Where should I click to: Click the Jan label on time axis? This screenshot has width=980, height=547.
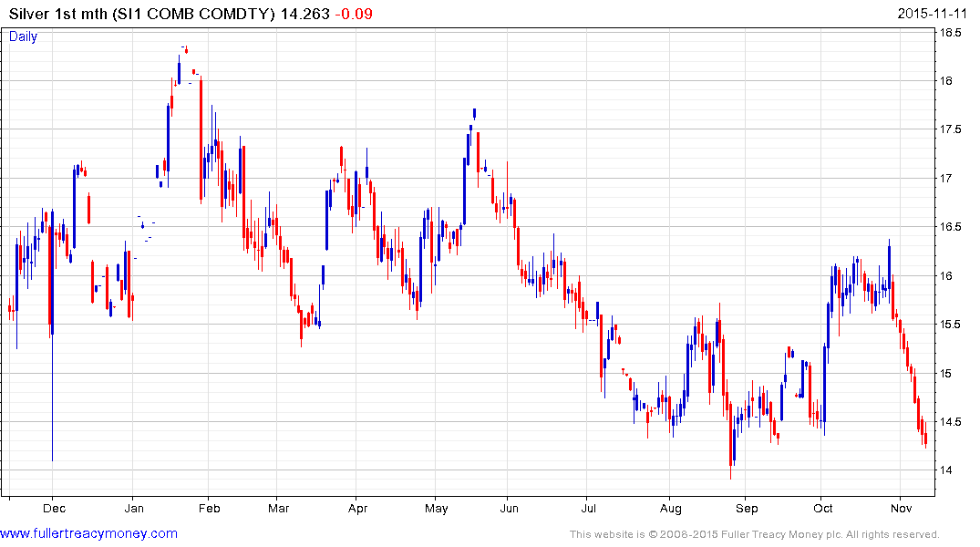click(x=134, y=508)
